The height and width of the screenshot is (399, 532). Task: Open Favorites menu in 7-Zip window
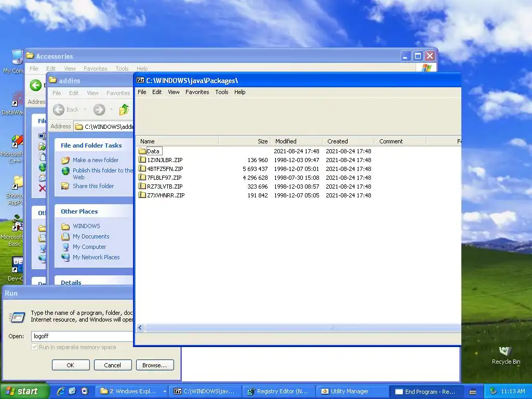click(197, 92)
